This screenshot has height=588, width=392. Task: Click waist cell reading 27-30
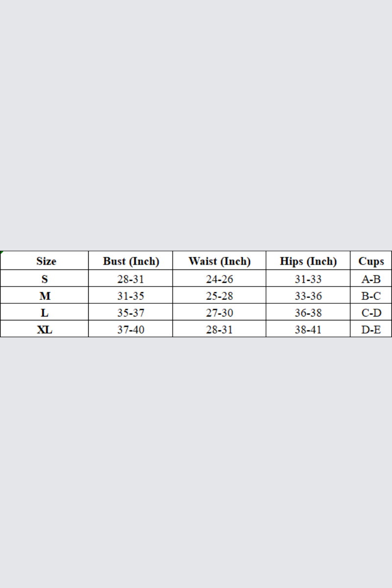220,313
